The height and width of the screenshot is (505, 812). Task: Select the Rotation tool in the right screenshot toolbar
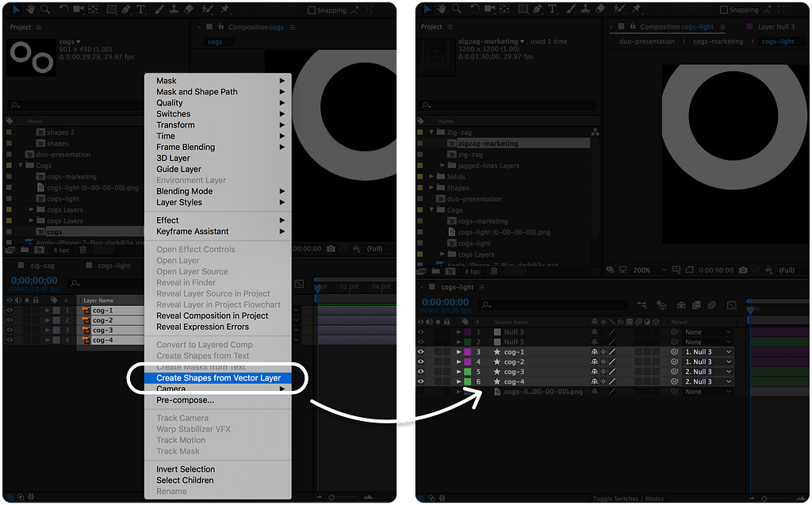pyautogui.click(x=476, y=9)
